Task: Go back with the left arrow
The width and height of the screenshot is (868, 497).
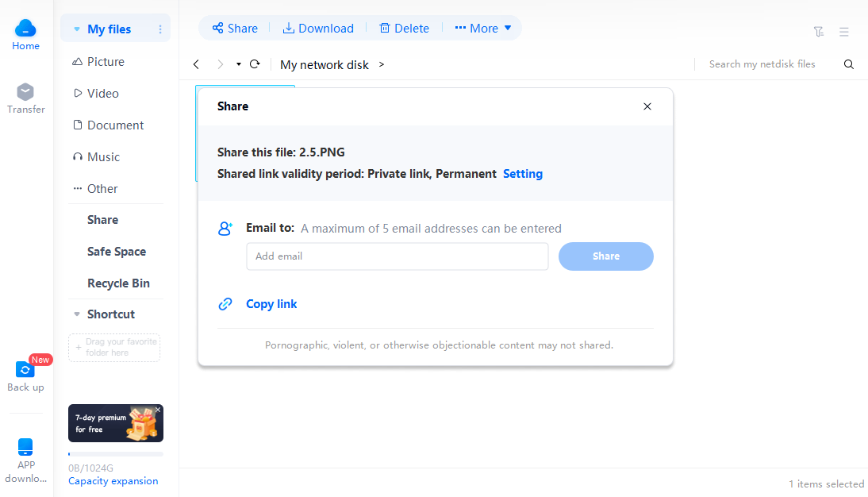Action: click(196, 64)
